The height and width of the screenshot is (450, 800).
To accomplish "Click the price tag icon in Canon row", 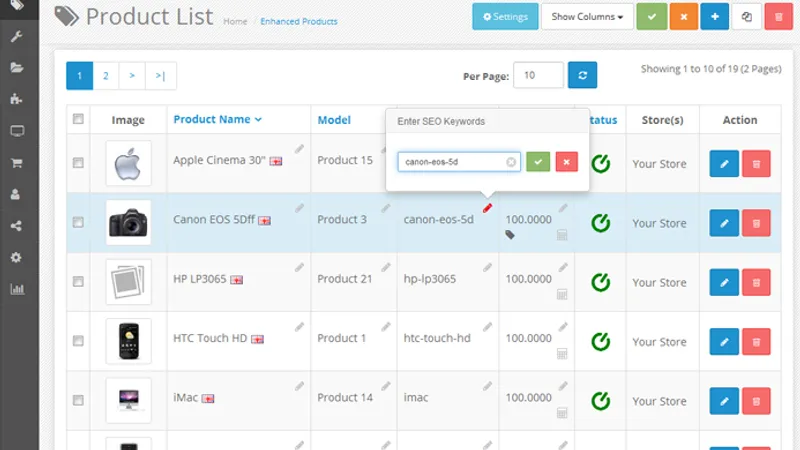I will [x=510, y=235].
